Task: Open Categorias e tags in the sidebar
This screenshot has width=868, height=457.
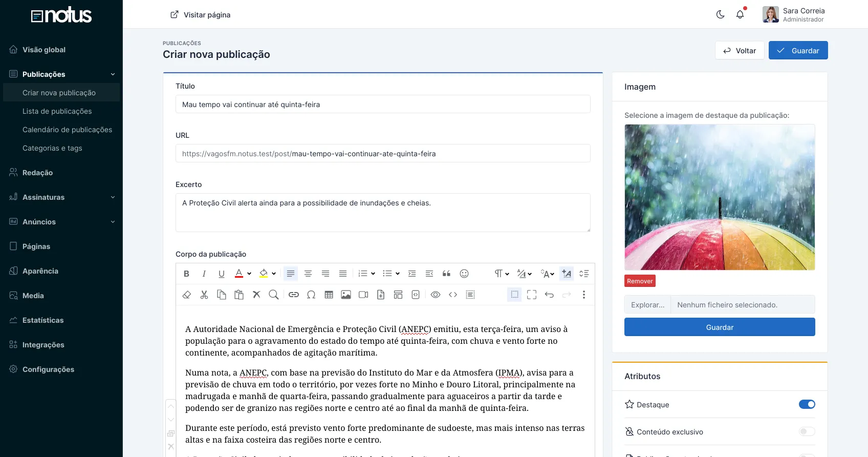Action: tap(52, 148)
